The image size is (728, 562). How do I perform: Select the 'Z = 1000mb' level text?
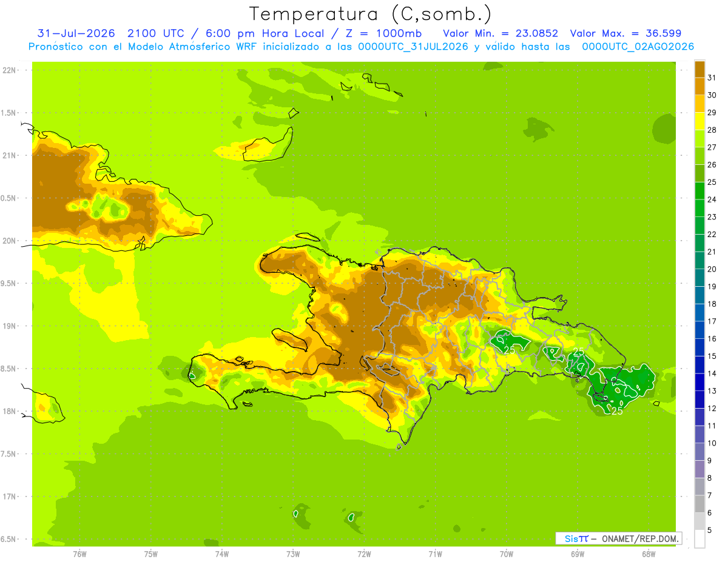coord(383,33)
